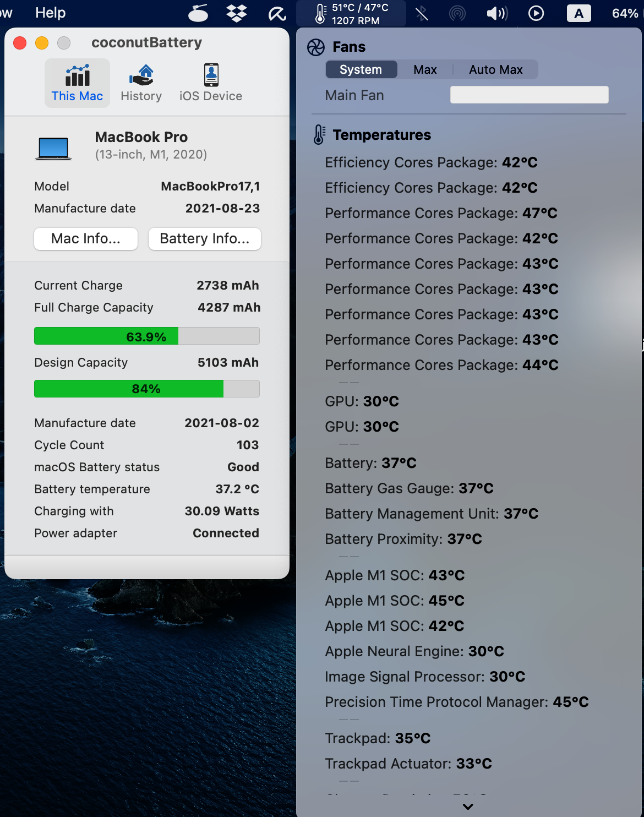The image size is (644, 817).
Task: Expand more temperatures with bottom chevron
Action: [468, 807]
